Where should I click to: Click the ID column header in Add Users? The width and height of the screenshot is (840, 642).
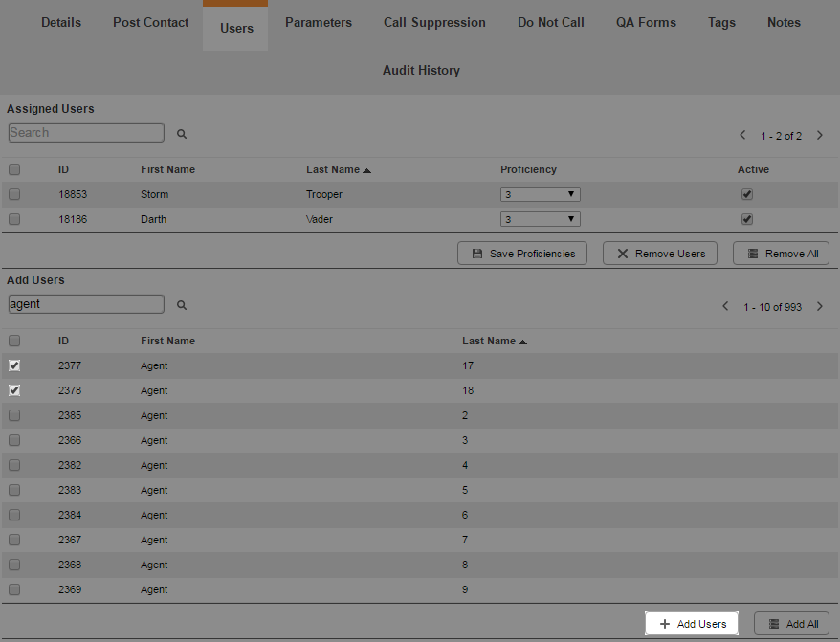(64, 342)
